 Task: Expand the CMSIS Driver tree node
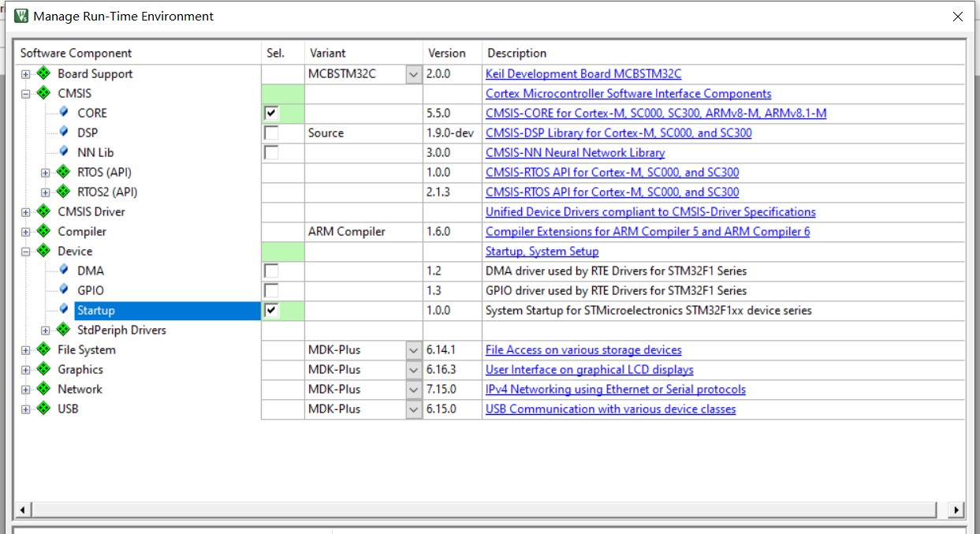(26, 212)
